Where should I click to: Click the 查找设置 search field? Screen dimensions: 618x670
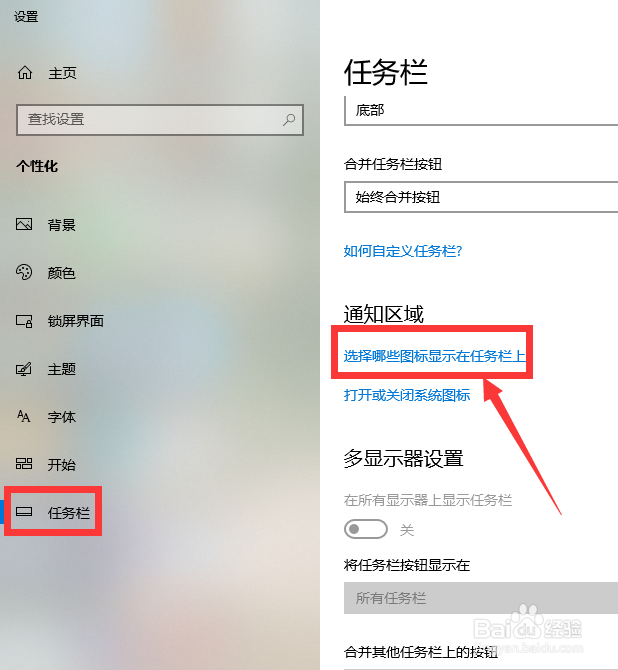[x=160, y=120]
